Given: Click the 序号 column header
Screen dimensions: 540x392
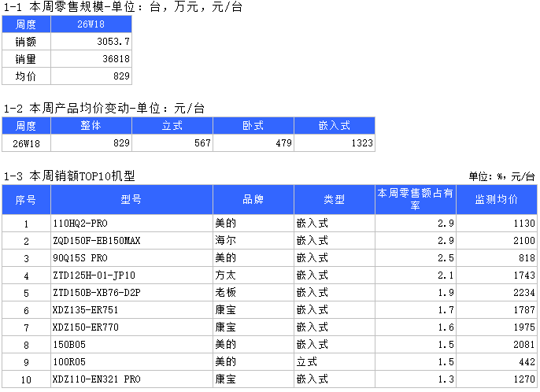Looking at the screenshot, I should [26, 199].
